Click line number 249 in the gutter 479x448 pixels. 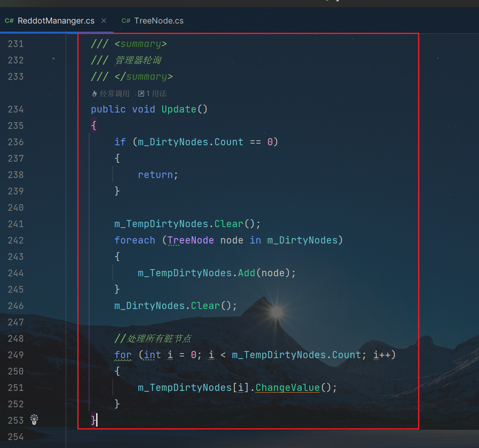click(16, 355)
